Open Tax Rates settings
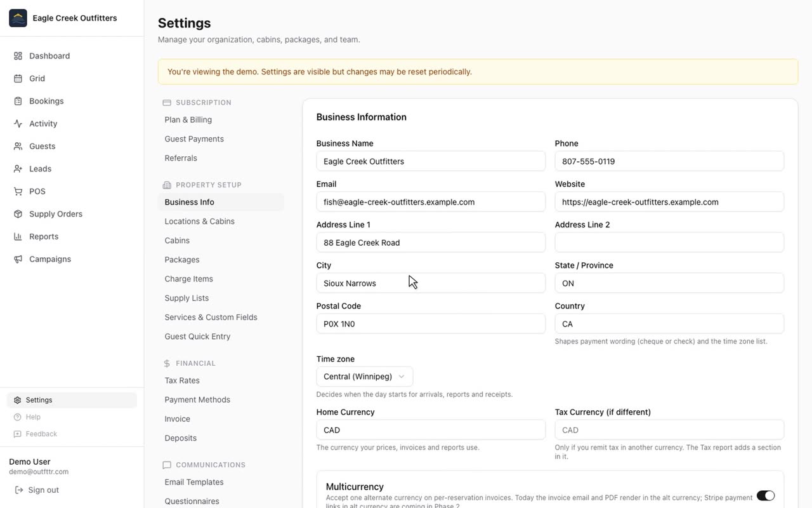The image size is (812, 508). click(182, 380)
